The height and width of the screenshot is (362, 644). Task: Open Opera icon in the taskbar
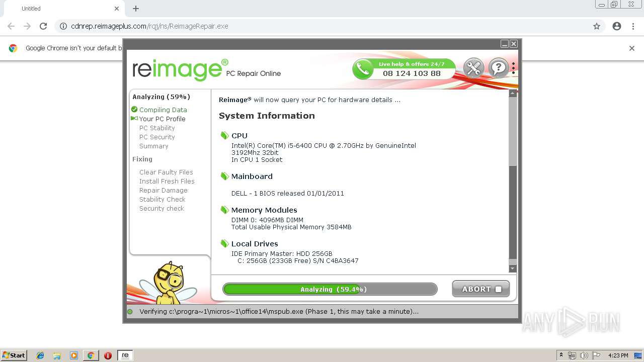(108, 355)
